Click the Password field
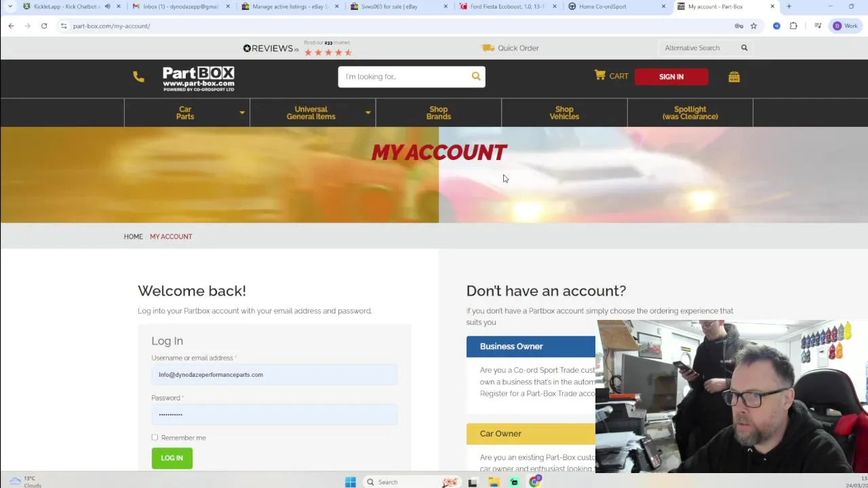The width and height of the screenshot is (868, 488). point(274,415)
